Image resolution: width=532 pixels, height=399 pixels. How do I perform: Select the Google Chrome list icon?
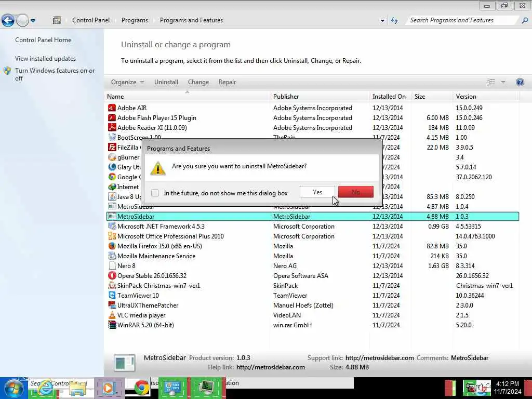pyautogui.click(x=112, y=177)
